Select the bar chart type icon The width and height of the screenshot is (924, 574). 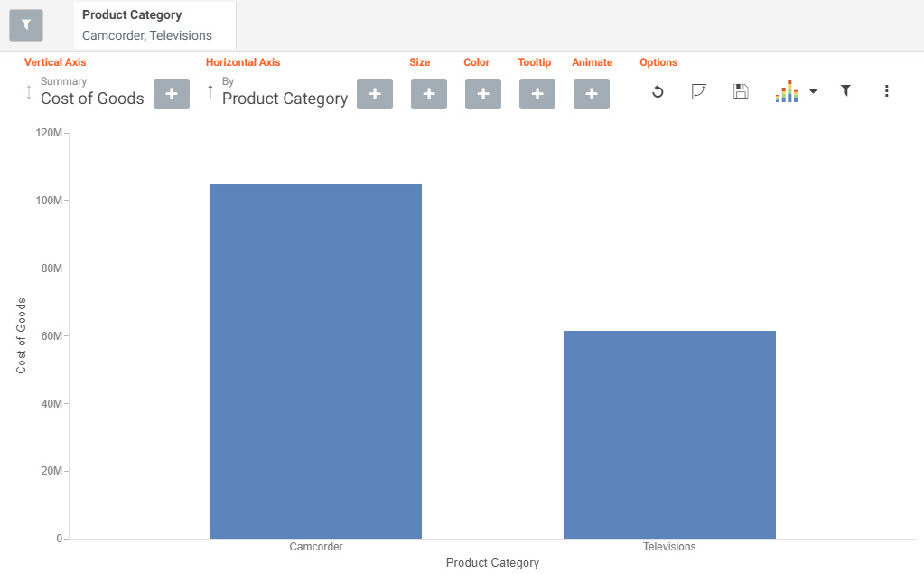(x=787, y=91)
